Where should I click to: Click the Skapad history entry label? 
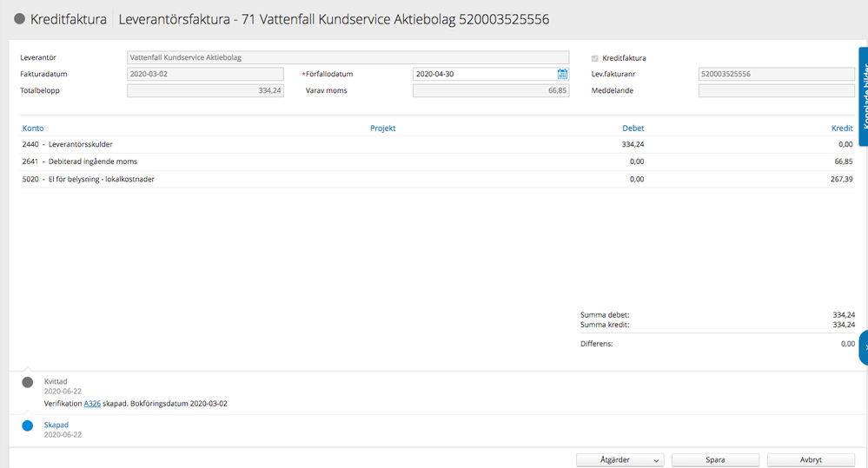point(56,425)
